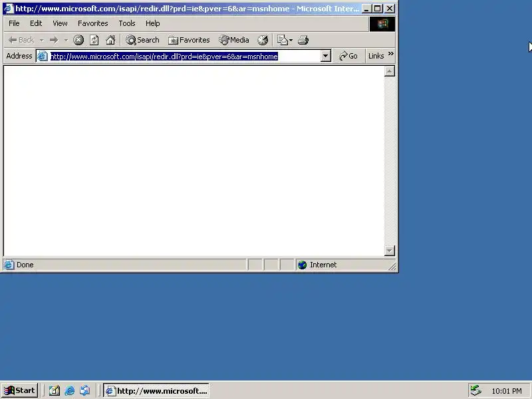Expand the address bar dropdown list
The image size is (532, 399).
(326, 57)
